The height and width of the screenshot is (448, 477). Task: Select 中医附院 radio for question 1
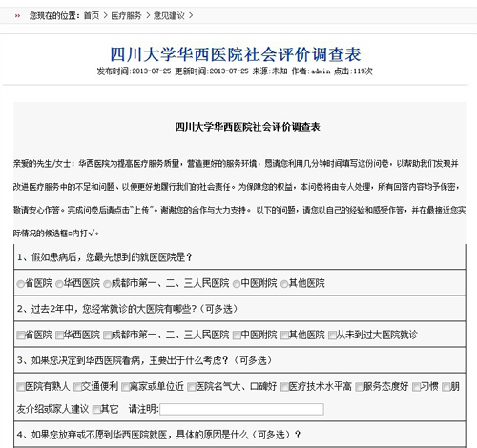237,284
